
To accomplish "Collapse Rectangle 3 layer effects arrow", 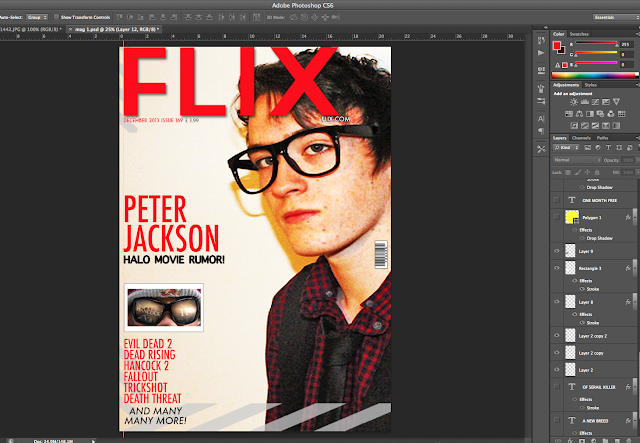I will (634, 268).
